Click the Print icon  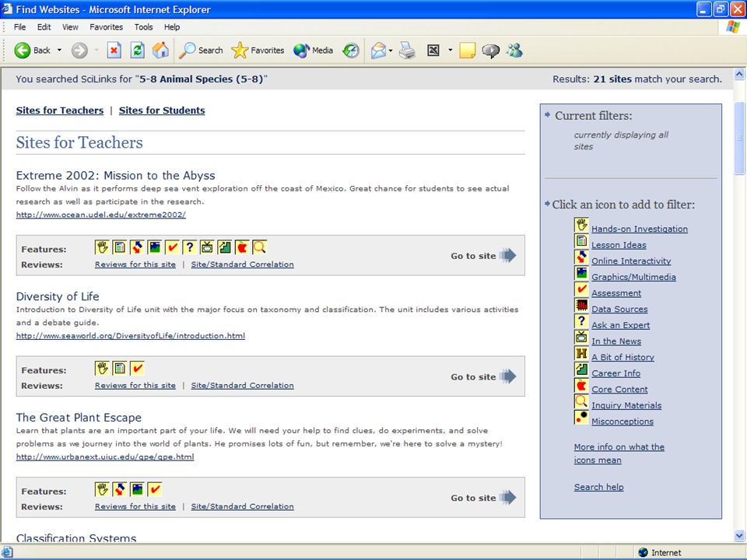tap(407, 50)
